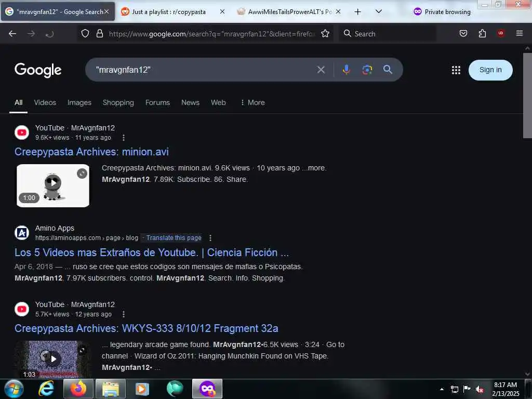Sign in to Google account

[490, 70]
